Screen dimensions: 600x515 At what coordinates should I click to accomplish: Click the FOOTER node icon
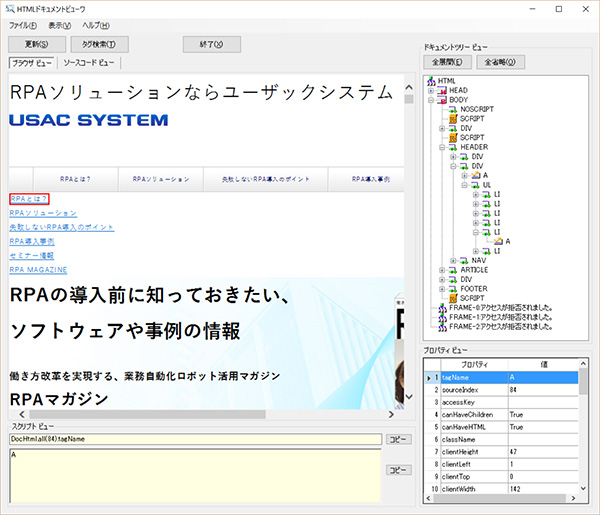(x=453, y=289)
